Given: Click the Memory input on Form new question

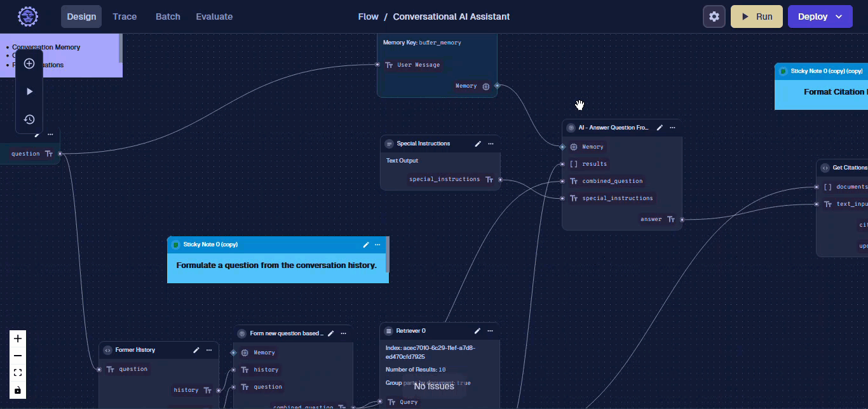Looking at the screenshot, I should 234,352.
